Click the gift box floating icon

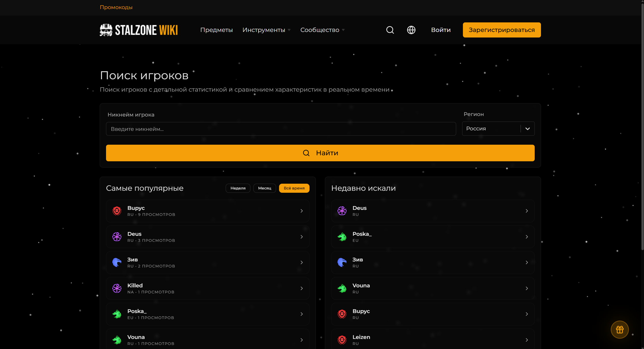[x=620, y=329]
